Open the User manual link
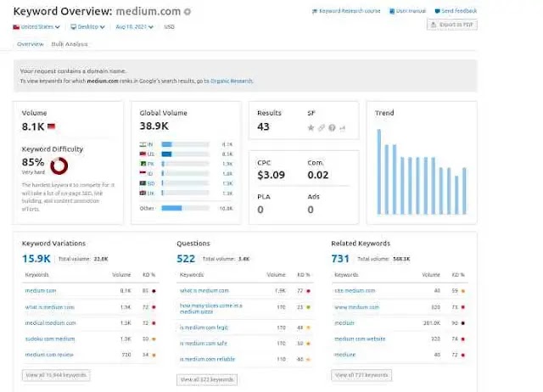The image size is (543, 392). pyautogui.click(x=407, y=11)
